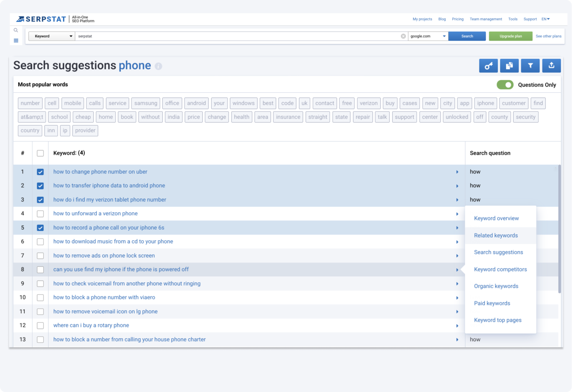Open keyword 'how to remove voicemail icon on lg phone'

(105, 311)
